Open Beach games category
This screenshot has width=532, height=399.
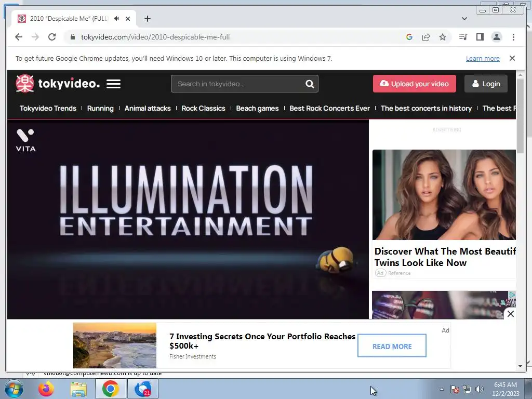pyautogui.click(x=257, y=108)
